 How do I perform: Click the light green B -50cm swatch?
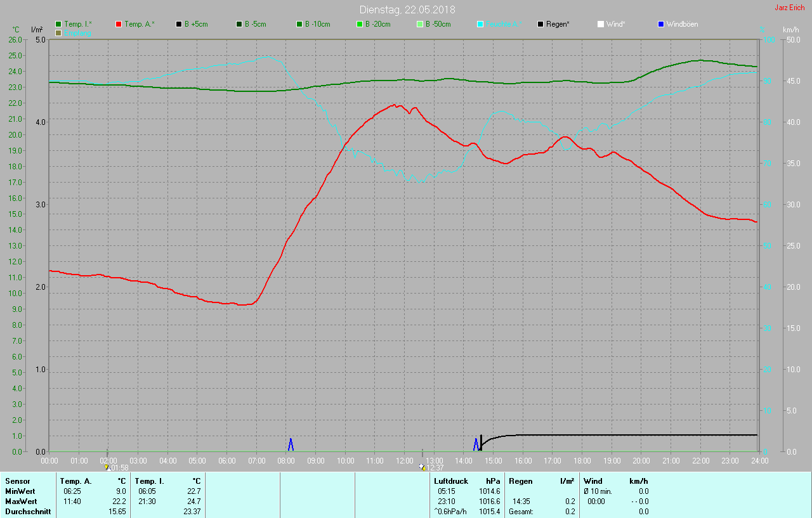[x=420, y=24]
